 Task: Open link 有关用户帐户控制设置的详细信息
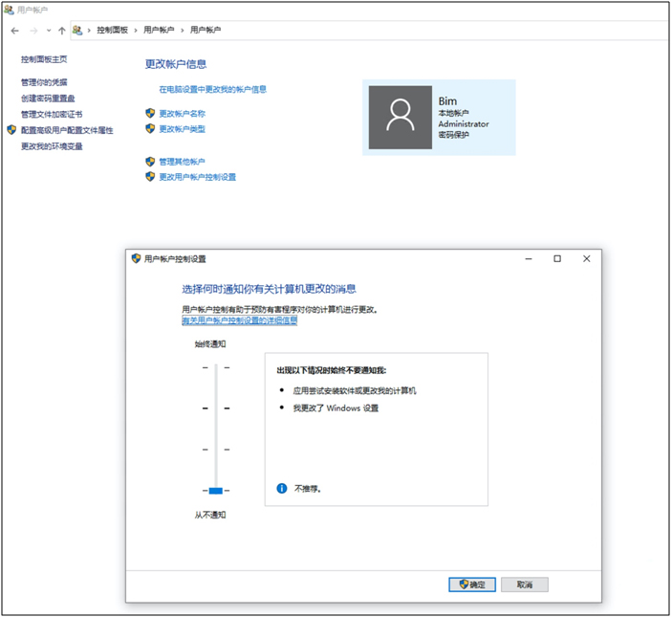point(240,320)
